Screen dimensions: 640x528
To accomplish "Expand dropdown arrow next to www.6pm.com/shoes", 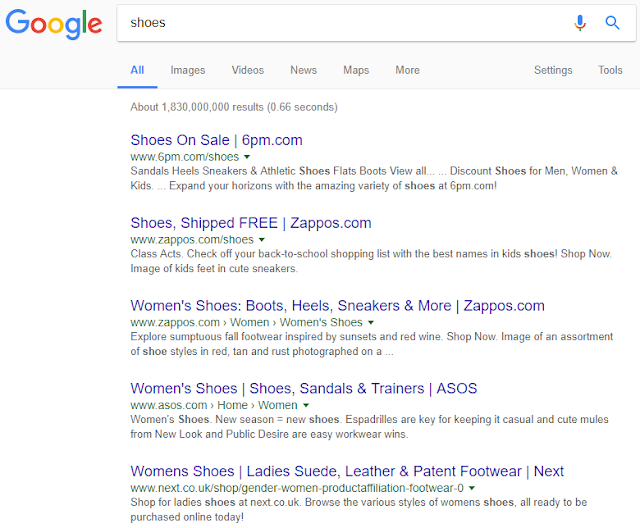I will click(247, 157).
